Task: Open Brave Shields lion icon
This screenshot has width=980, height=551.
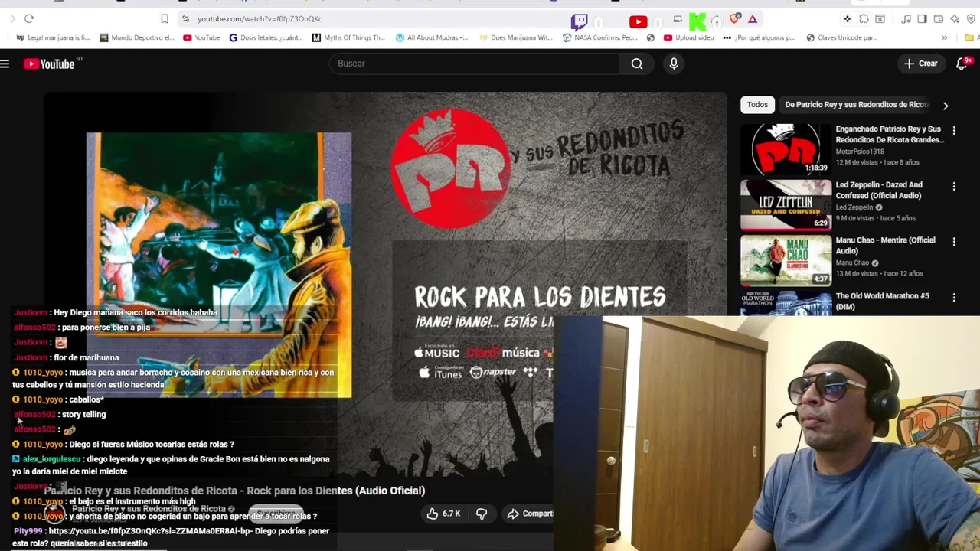Action: point(735,18)
